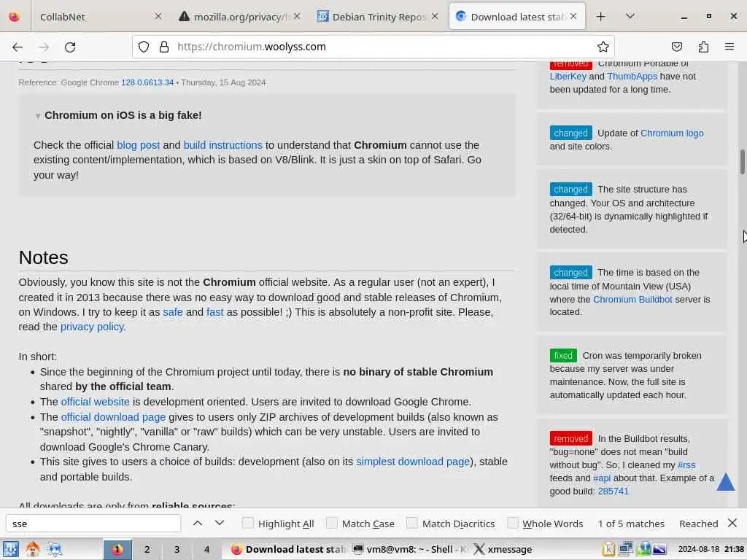
Task: Click the find bar search field
Action: (93, 524)
